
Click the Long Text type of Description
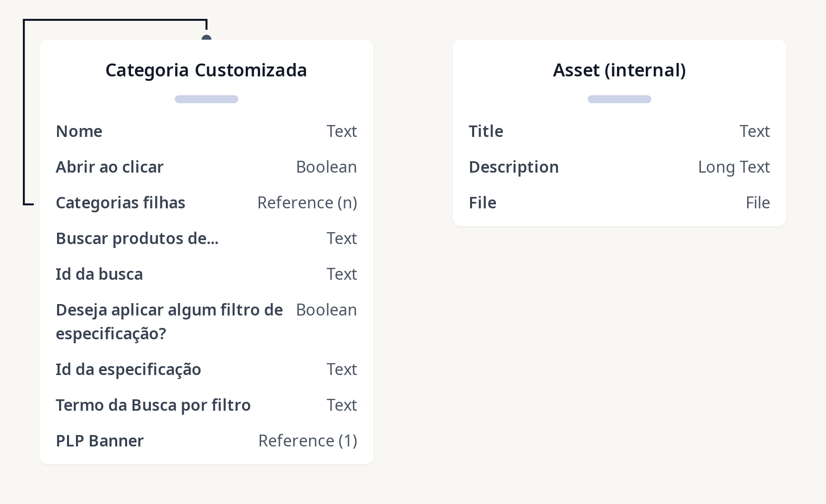[x=734, y=167]
